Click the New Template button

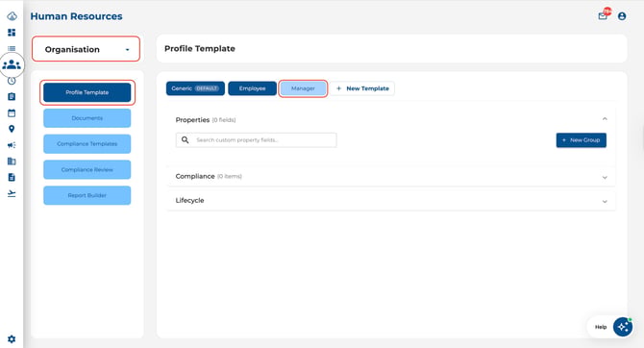coord(362,88)
